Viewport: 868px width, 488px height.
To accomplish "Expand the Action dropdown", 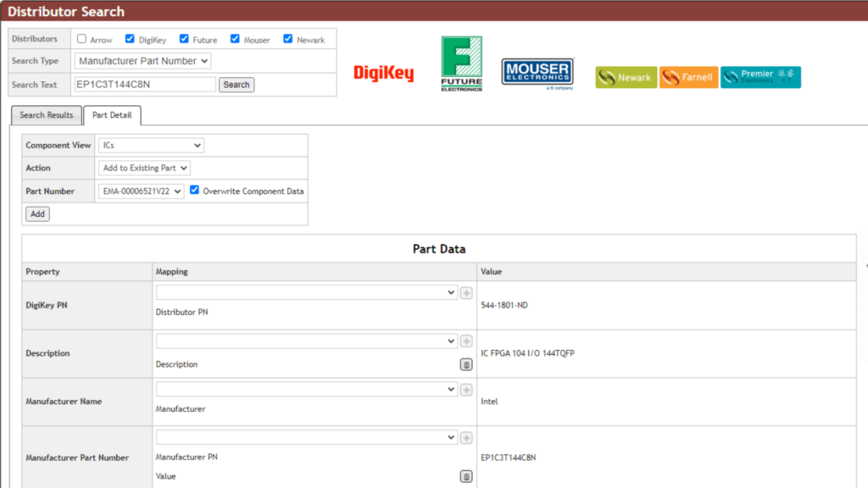I will pos(144,168).
